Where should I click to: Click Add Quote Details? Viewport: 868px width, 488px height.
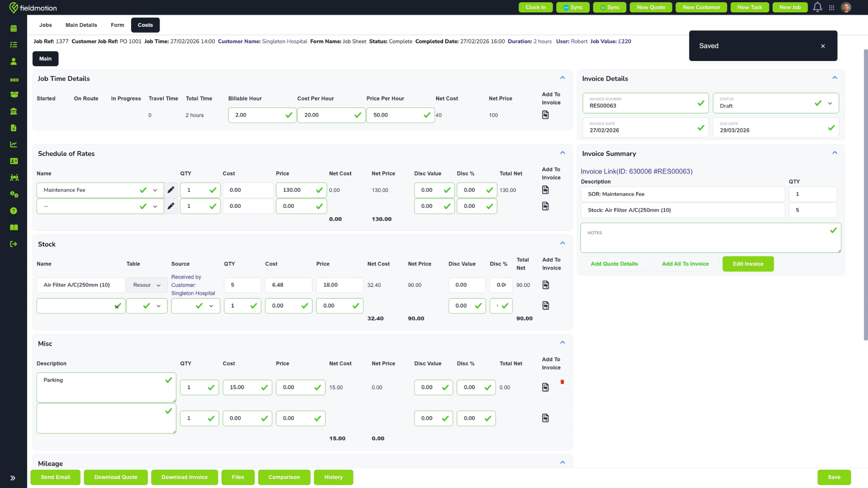tap(614, 264)
